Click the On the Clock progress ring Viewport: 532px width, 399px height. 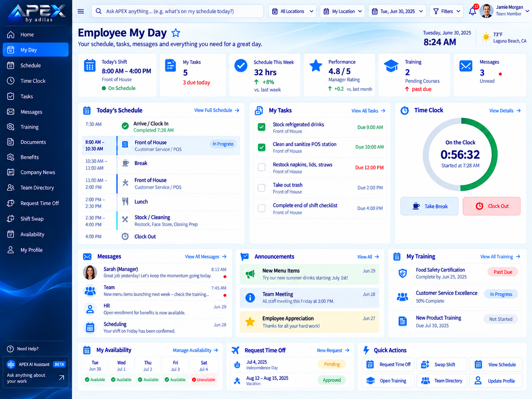[x=460, y=154]
